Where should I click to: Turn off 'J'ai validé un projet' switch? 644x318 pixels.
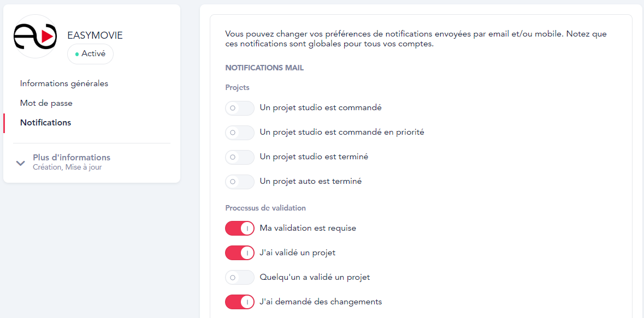(240, 253)
